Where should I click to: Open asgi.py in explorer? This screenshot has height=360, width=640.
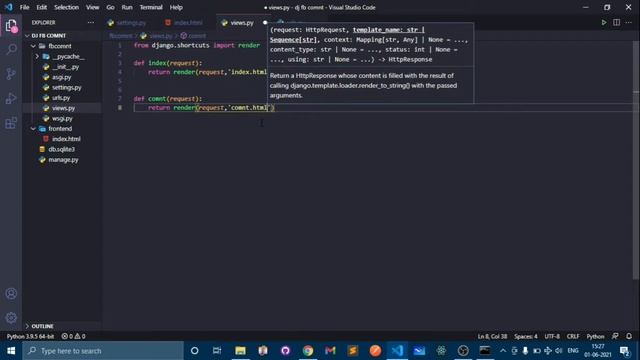[61, 77]
